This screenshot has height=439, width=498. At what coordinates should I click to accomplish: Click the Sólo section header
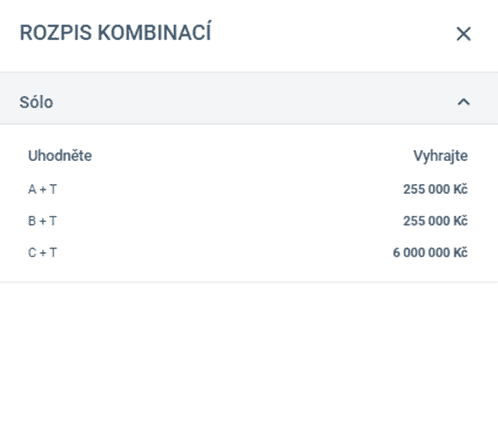click(x=249, y=98)
